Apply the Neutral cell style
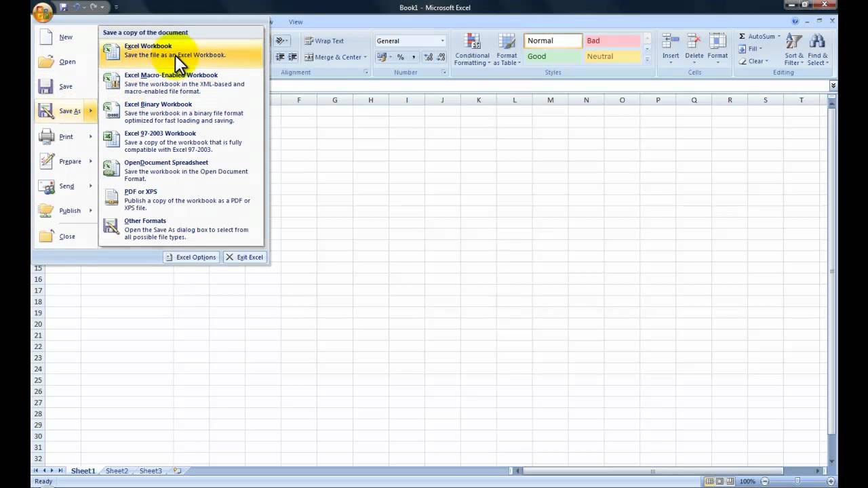This screenshot has height=488, width=868. click(x=612, y=56)
